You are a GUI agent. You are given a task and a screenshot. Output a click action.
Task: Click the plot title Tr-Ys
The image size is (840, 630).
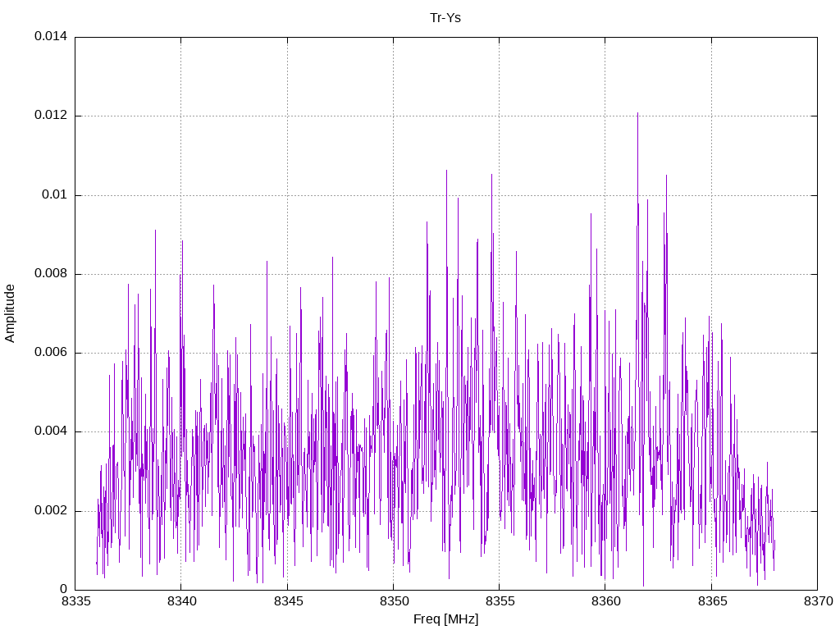tap(445, 18)
